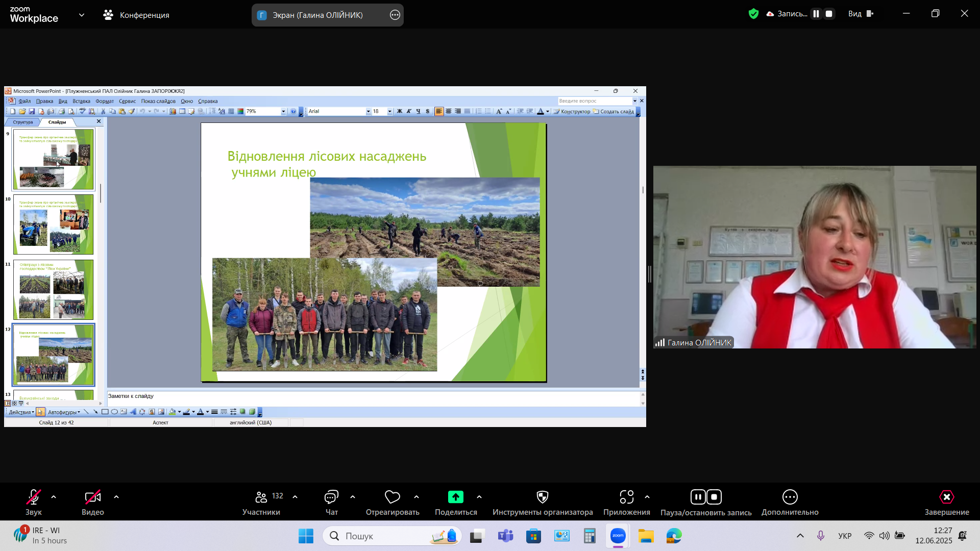The image size is (980, 551).
Task: Expand the participants options chevron
Action: tap(295, 497)
